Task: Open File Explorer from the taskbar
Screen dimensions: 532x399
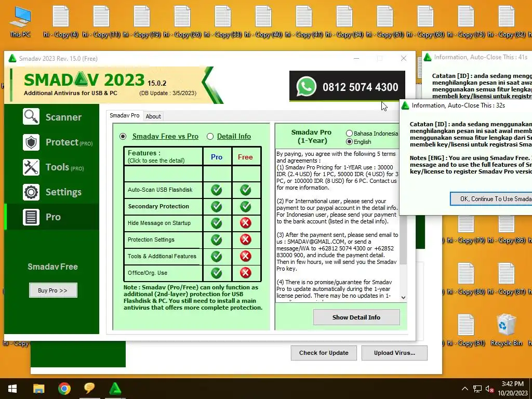Action: tap(38, 389)
